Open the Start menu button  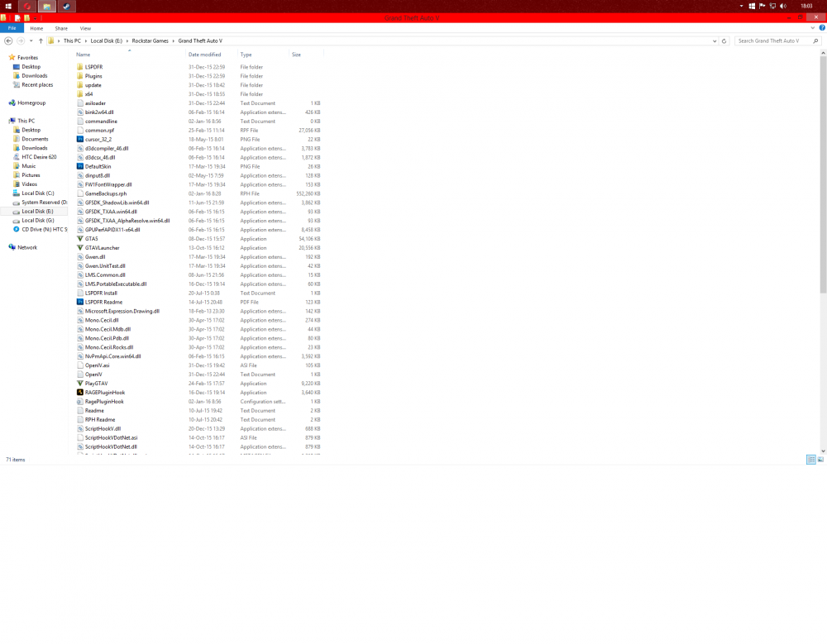point(8,7)
